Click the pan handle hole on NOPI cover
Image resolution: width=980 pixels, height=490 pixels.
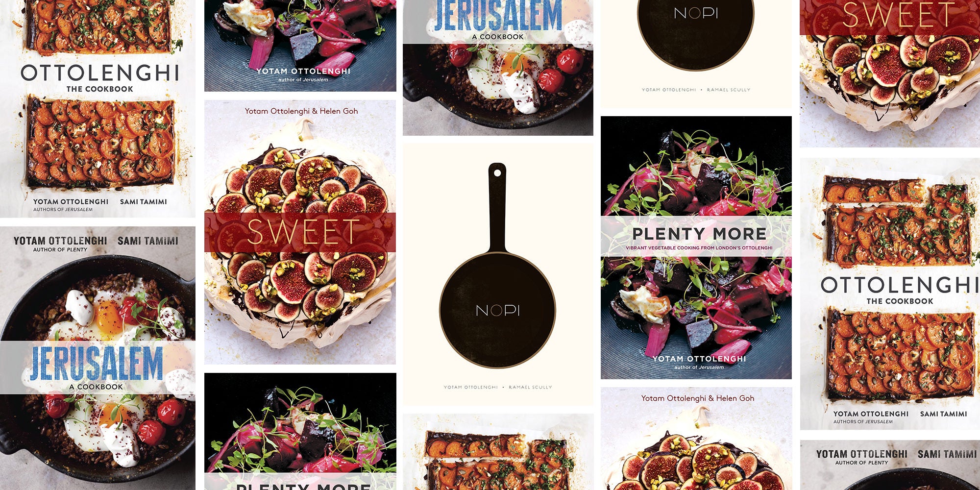coord(497,172)
